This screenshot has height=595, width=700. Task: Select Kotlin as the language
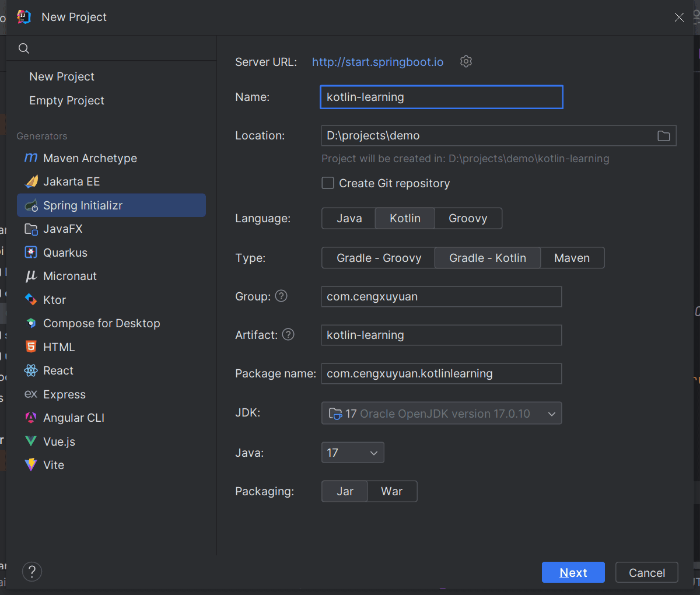[x=405, y=218]
